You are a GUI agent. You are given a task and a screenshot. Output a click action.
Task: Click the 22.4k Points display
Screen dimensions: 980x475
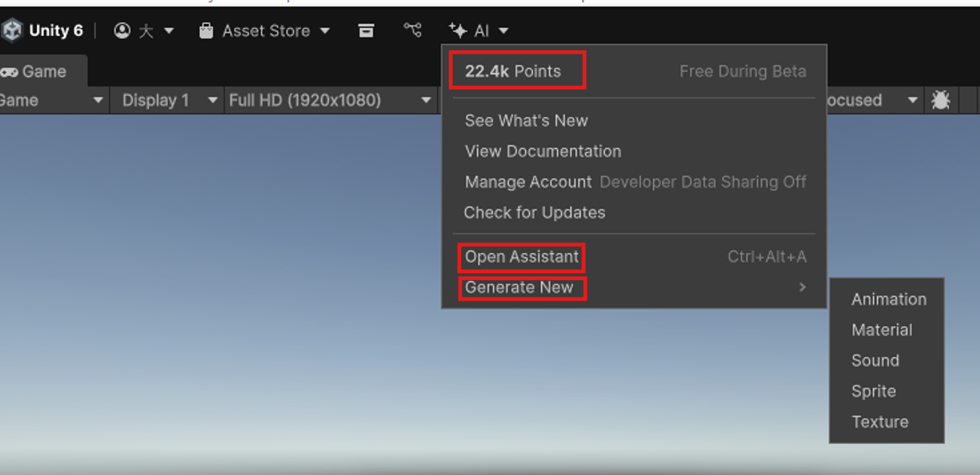tap(516, 71)
